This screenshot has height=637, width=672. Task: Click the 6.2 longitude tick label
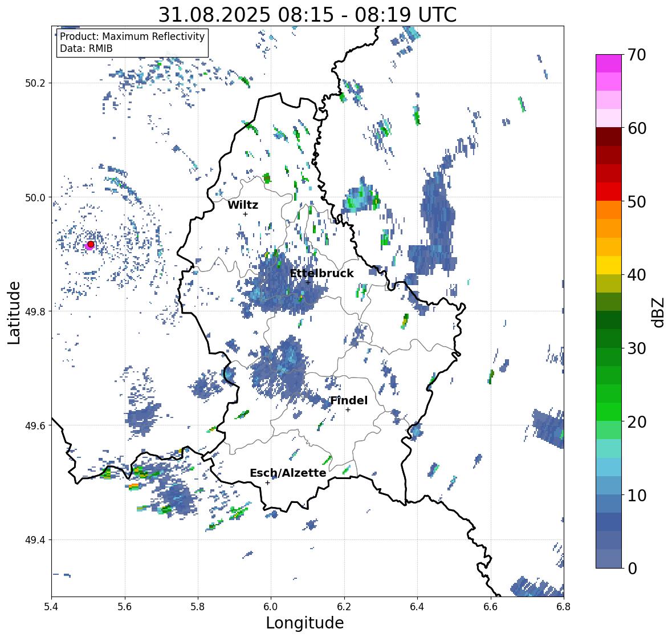point(344,606)
